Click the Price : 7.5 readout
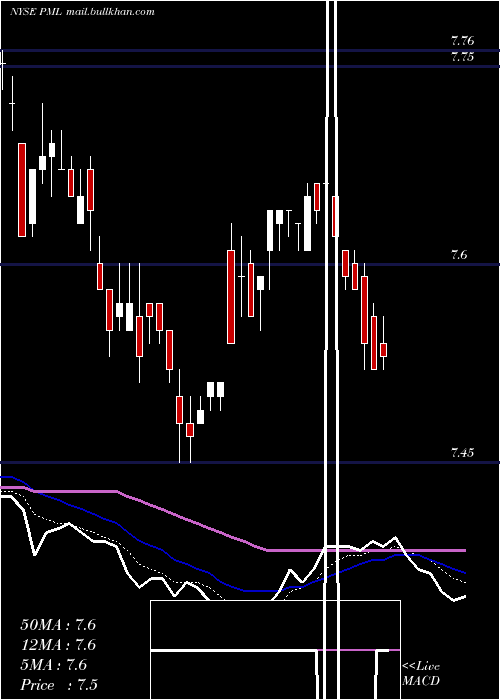Image resolution: width=500 pixels, height=700 pixels. (59, 685)
